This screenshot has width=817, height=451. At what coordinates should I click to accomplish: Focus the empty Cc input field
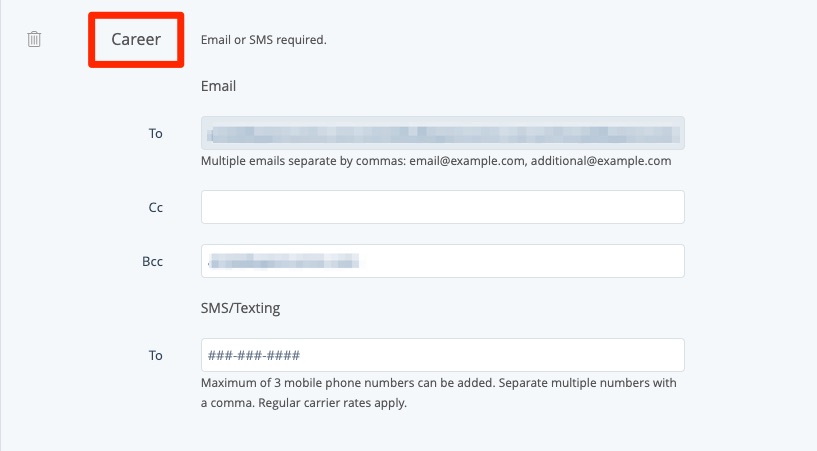coord(442,207)
